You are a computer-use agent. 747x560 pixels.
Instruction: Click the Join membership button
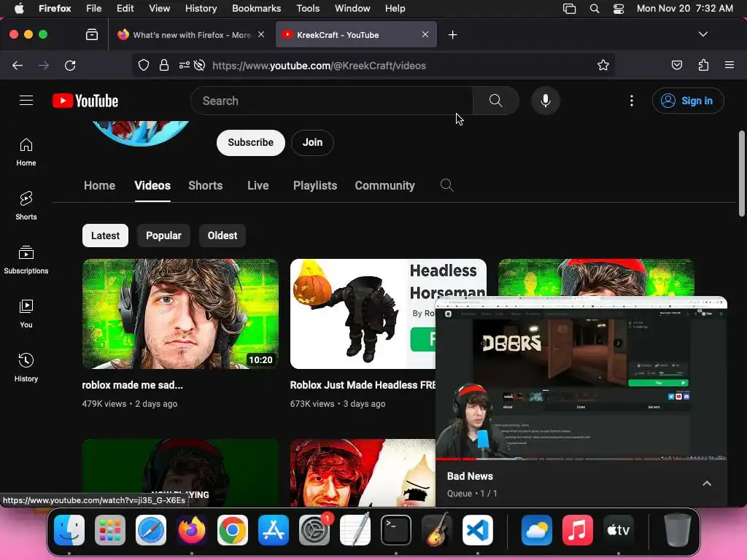pos(312,142)
